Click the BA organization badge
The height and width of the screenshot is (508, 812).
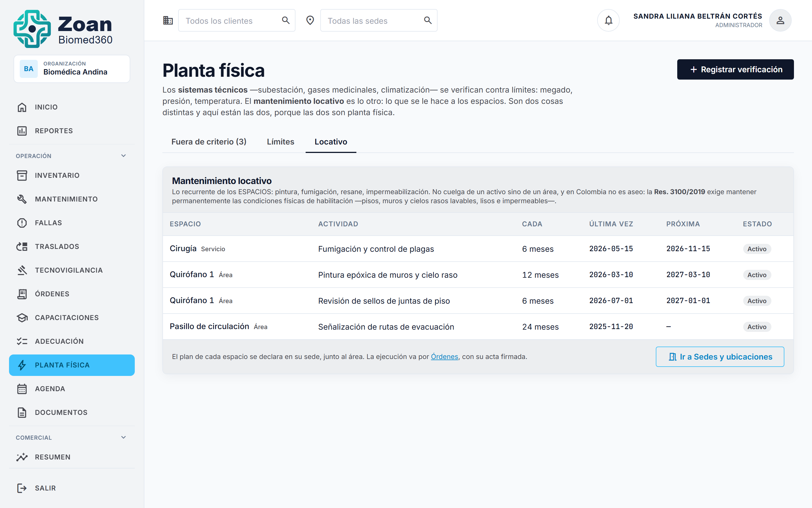(28, 69)
